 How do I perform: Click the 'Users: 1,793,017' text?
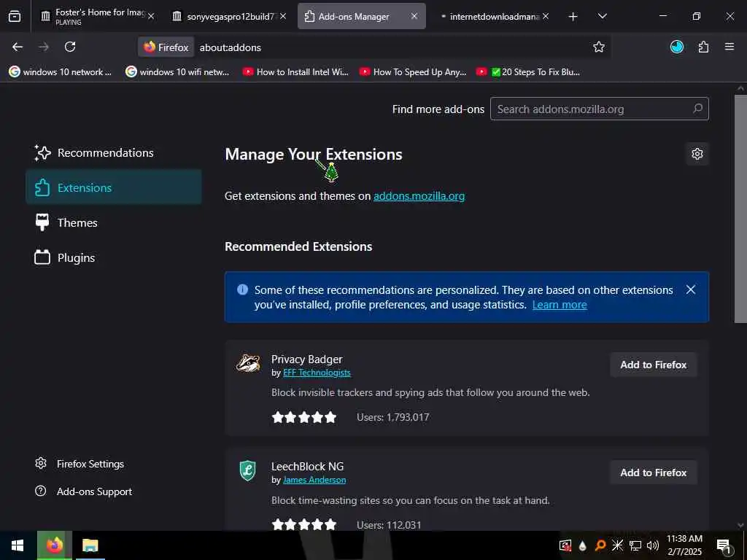pos(392,418)
